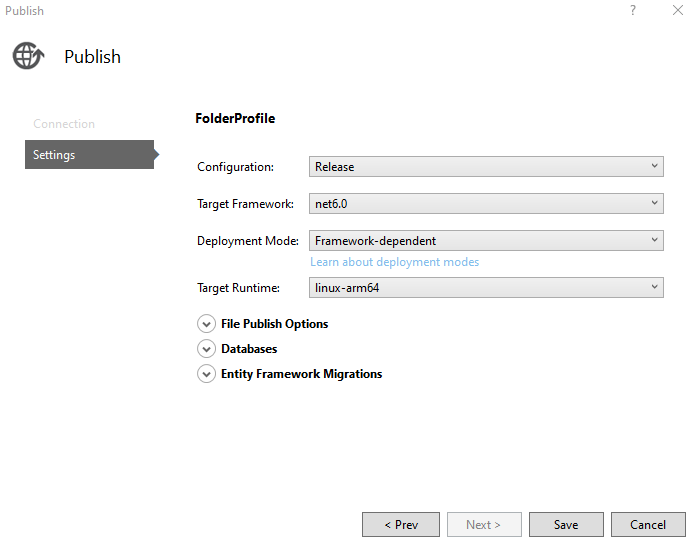Close the Publish dialog window

point(677,10)
